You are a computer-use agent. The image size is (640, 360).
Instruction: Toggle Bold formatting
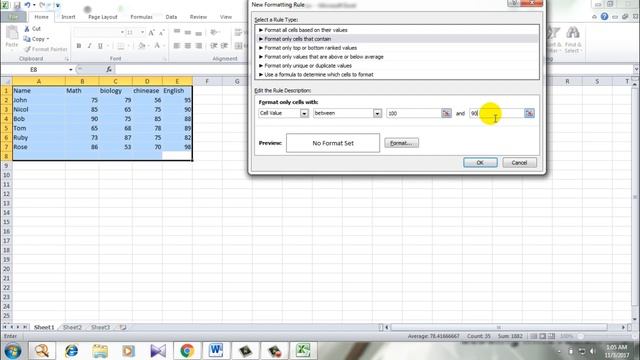pos(79,46)
